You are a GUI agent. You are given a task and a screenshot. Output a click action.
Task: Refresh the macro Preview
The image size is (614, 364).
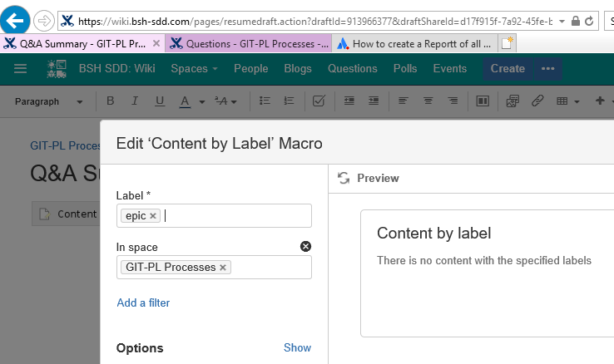pos(344,178)
